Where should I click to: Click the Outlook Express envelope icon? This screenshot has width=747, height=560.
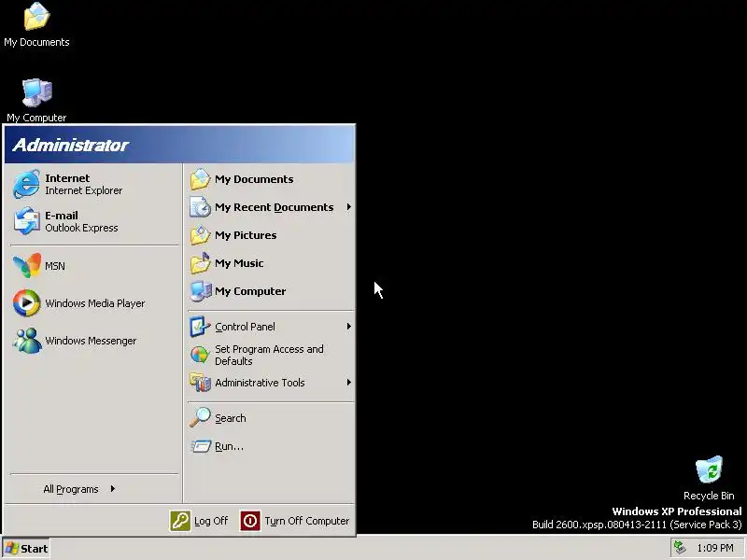26,221
